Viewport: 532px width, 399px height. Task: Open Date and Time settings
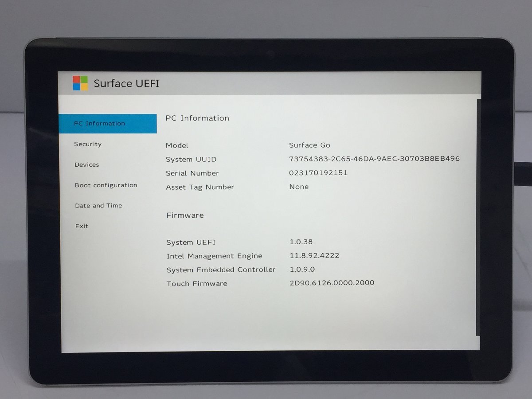point(98,206)
